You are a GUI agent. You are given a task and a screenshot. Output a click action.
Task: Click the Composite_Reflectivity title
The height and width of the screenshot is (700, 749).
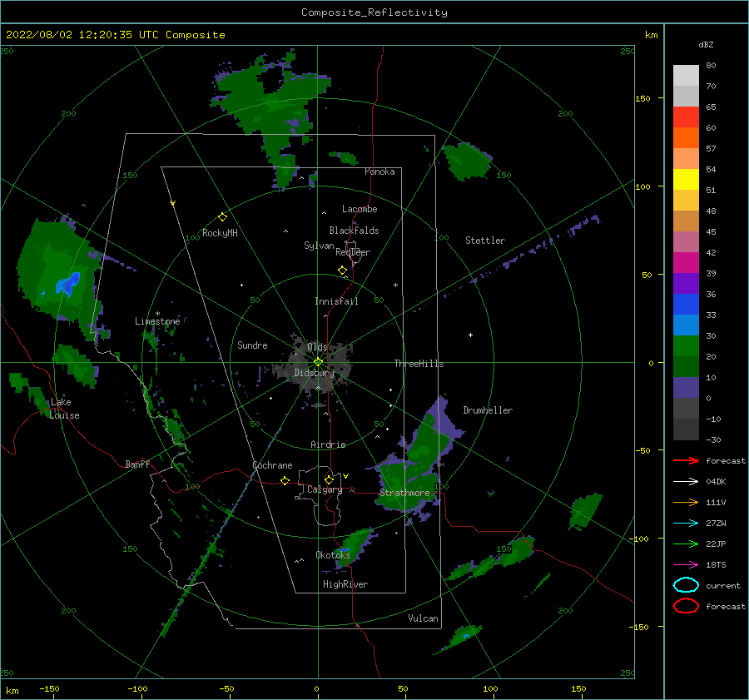point(374,12)
